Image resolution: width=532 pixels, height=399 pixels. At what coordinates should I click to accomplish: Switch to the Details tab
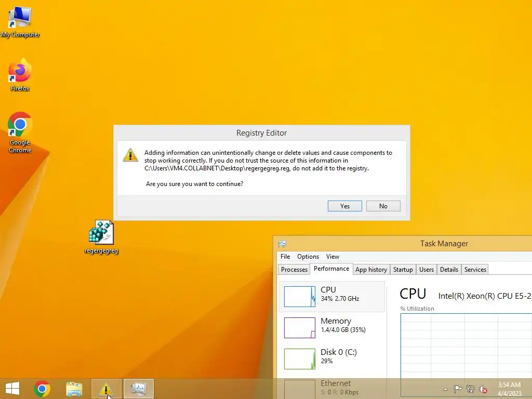[449, 270]
